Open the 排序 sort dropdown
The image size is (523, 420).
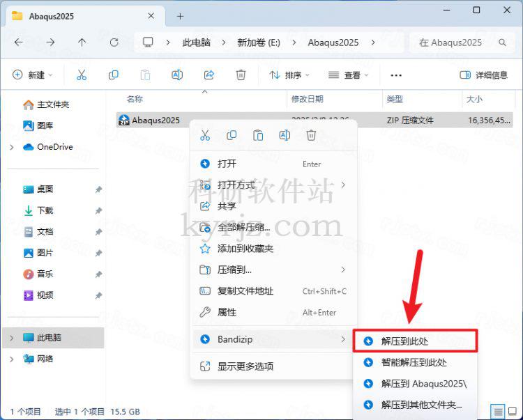289,75
